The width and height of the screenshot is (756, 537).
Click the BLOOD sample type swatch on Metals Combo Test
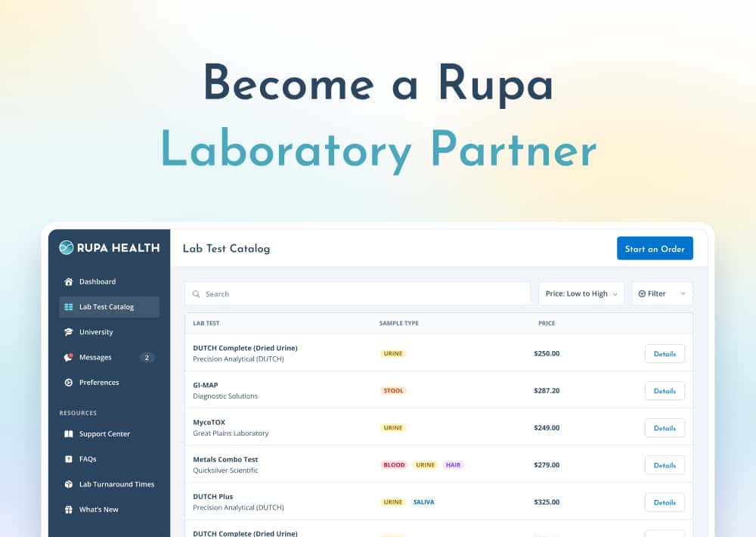394,464
